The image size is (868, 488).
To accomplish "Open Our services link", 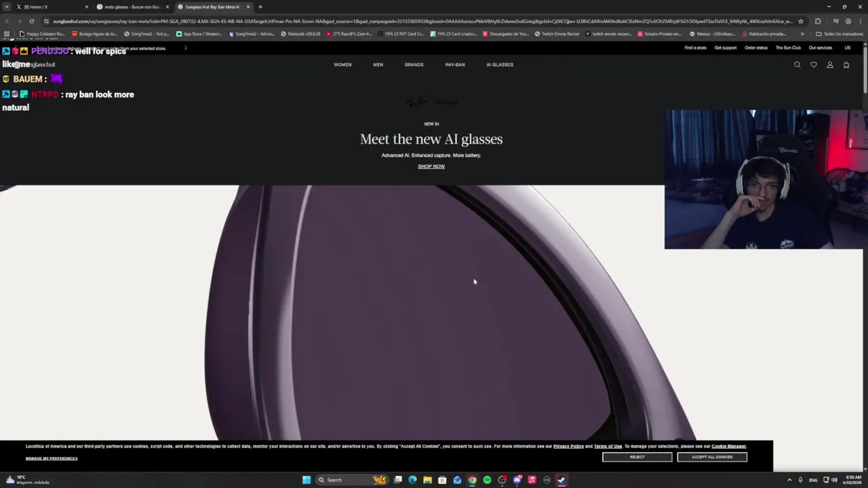I will click(x=820, y=47).
